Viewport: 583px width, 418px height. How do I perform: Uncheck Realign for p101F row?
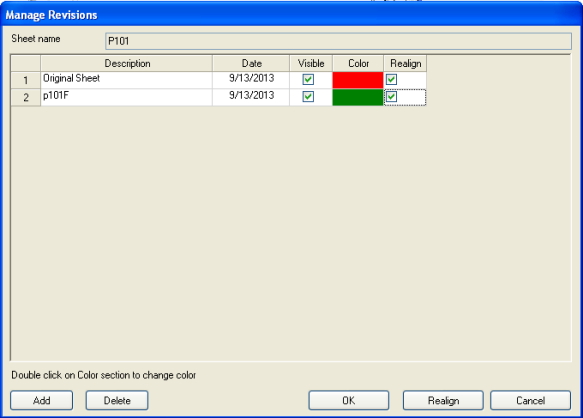coord(391,97)
